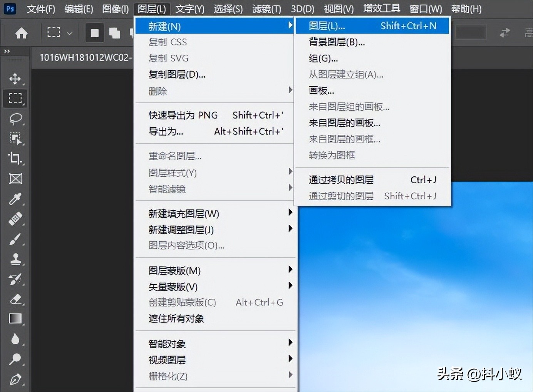Open the 帮助(H) menu
Image resolution: width=533 pixels, height=392 pixels.
pos(466,9)
